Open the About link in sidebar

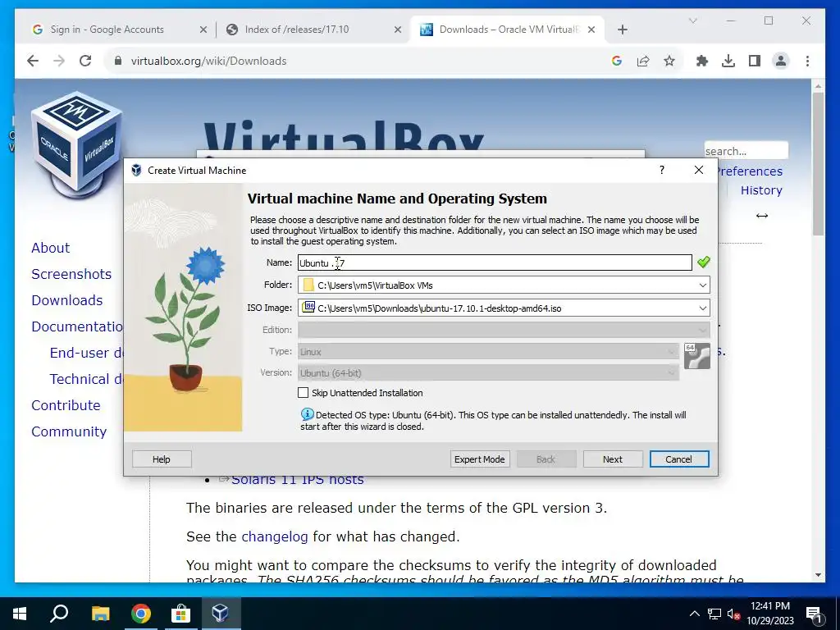point(50,248)
